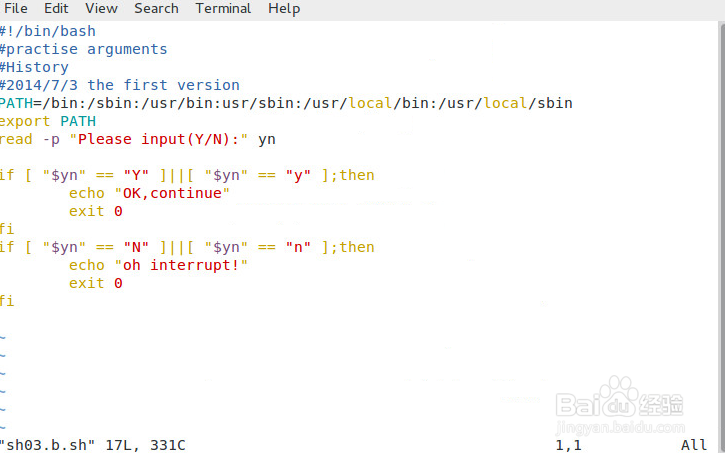The height and width of the screenshot is (453, 725).
Task: Click the last 'fi' keyword
Action: pos(7,301)
